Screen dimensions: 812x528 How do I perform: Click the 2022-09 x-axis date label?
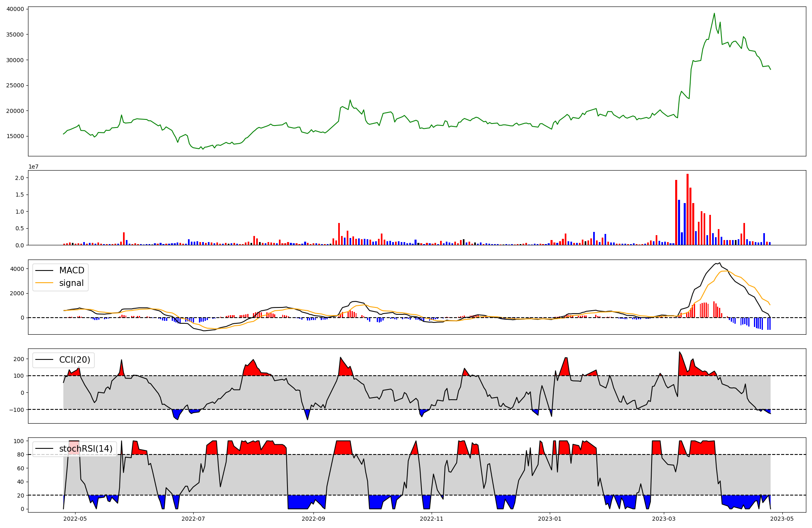[313, 519]
